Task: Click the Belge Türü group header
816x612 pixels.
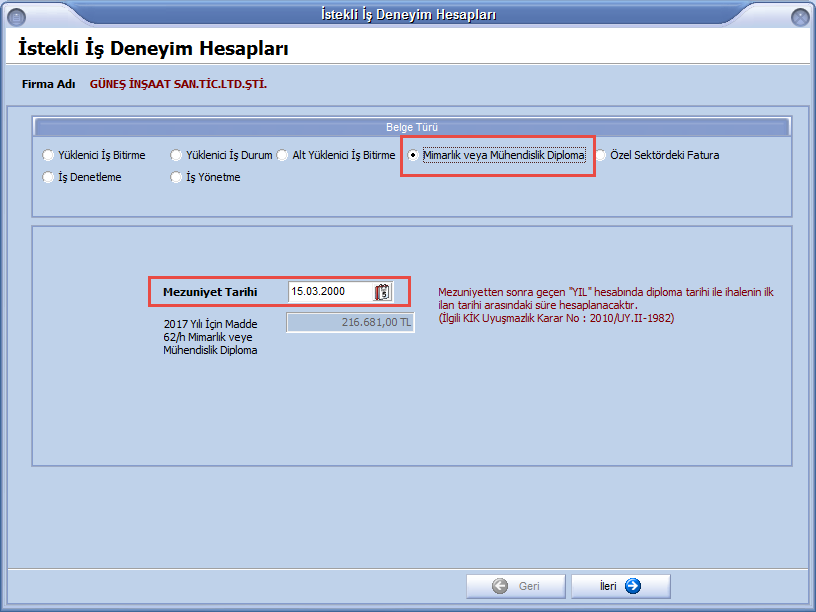Action: coord(412,127)
